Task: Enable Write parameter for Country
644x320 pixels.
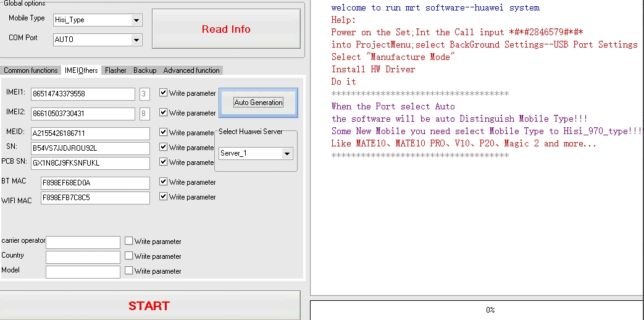Action: (129, 256)
